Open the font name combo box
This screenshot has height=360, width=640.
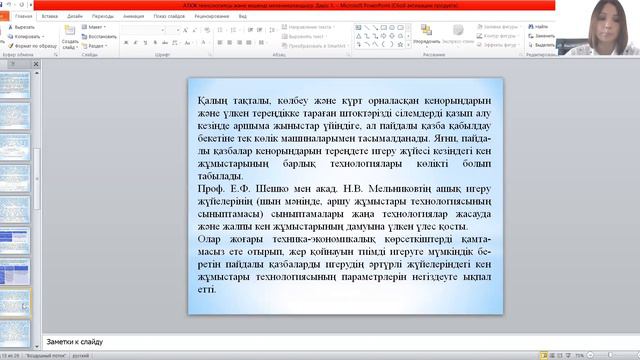pyautogui.click(x=144, y=30)
